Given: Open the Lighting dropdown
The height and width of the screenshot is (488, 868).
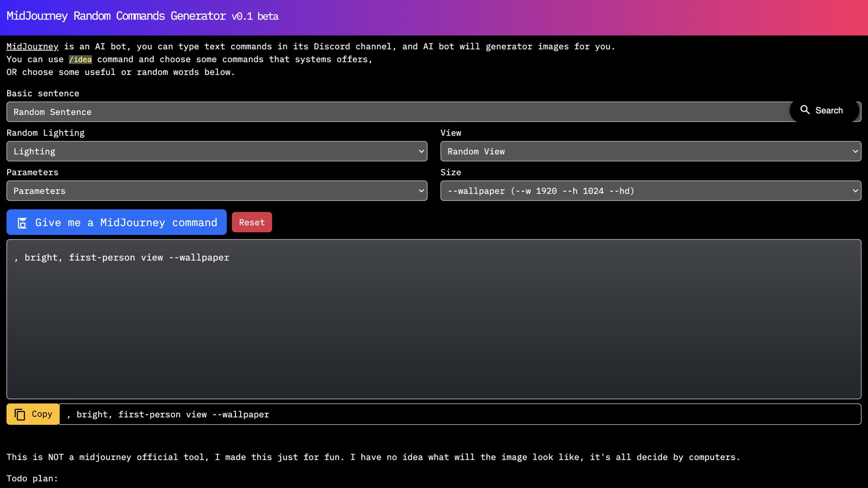Looking at the screenshot, I should coord(216,151).
